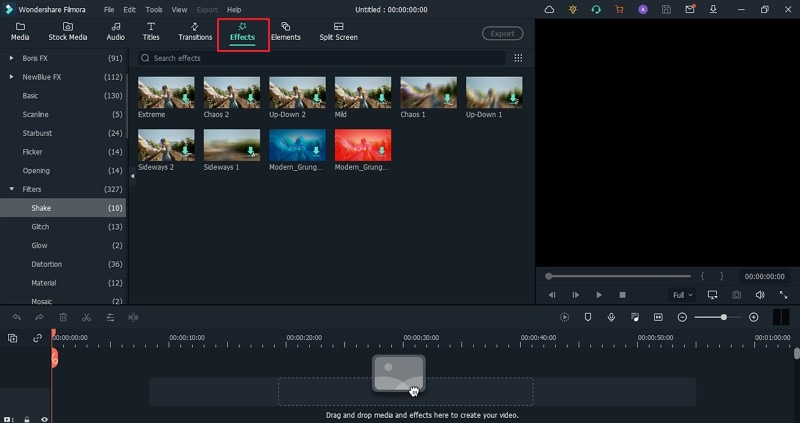Select the Basic effects category
This screenshot has width=800, height=423.
[x=63, y=96]
